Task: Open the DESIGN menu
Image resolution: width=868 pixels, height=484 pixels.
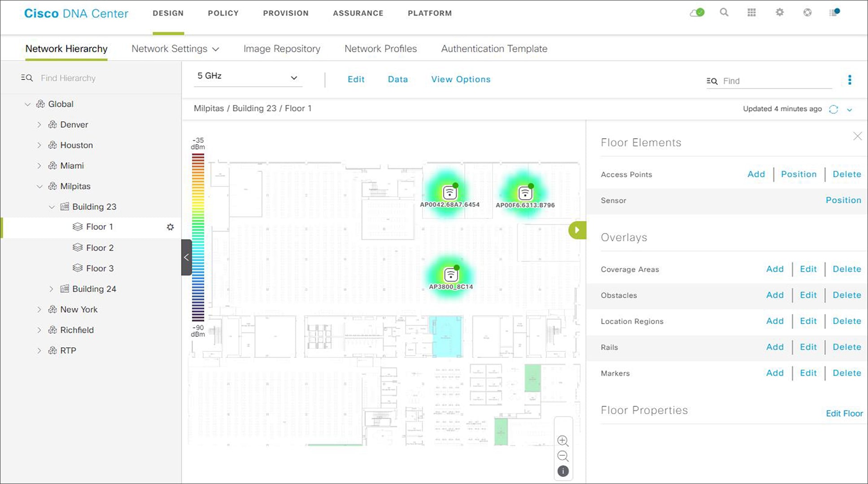Action: pos(168,13)
